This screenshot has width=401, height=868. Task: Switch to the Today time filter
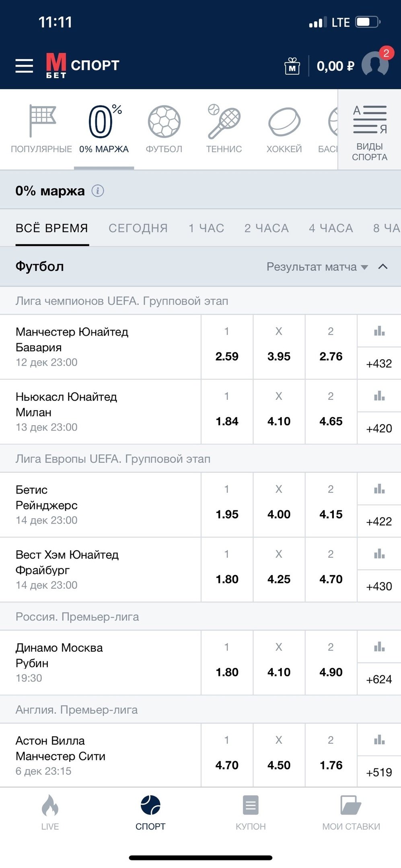[x=138, y=228]
